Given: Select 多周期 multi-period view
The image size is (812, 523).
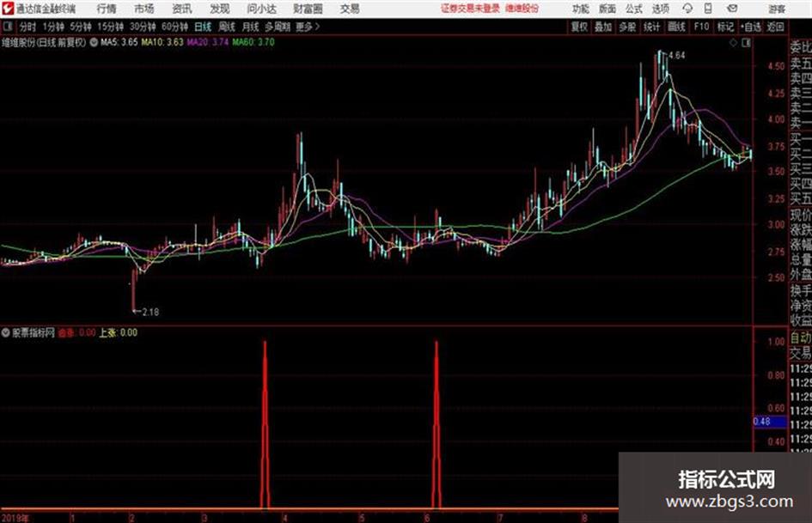Looking at the screenshot, I should 278,27.
